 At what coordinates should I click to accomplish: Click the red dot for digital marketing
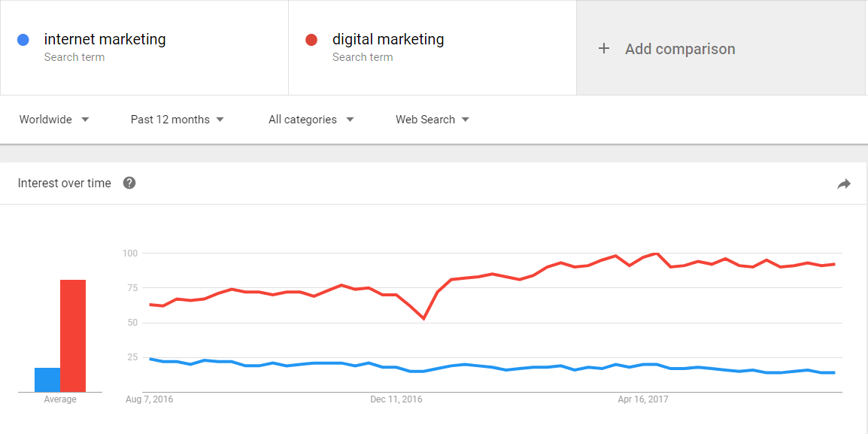[x=311, y=40]
